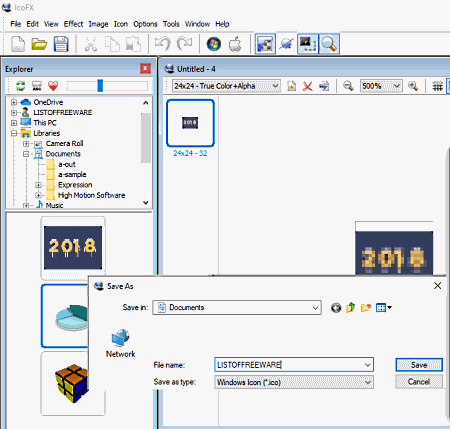Select the Rubik's cube thumbnail
This screenshot has width=450, height=429.
[73, 384]
